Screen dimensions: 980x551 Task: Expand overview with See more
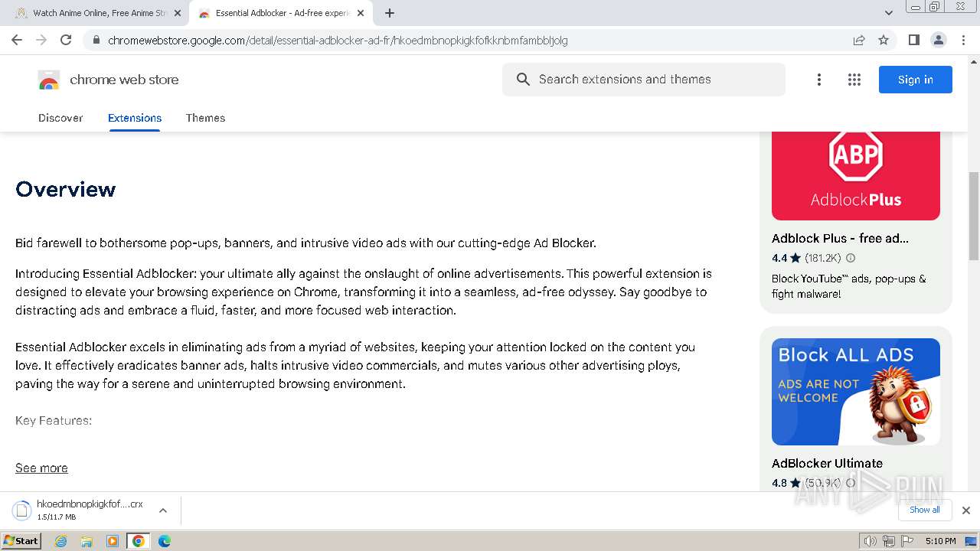(41, 468)
